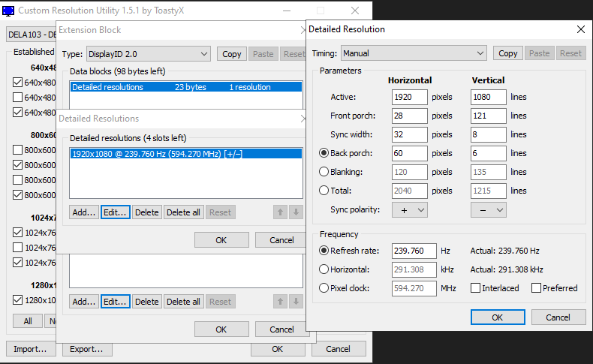Click Cancel in the Detailed Resolution dialog

(558, 317)
